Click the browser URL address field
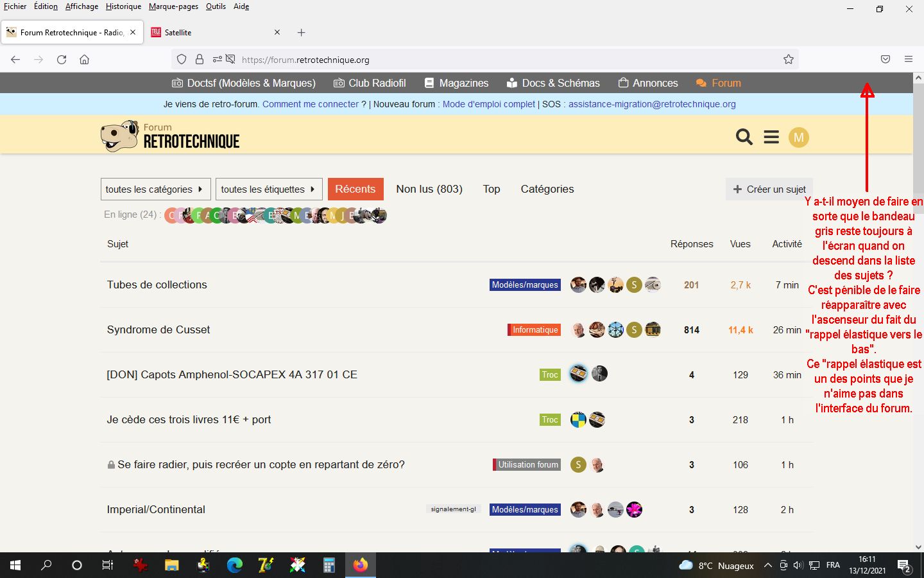 (x=501, y=60)
